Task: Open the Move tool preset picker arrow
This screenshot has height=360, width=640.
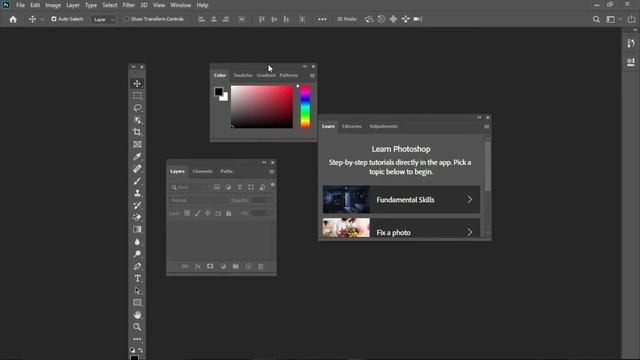Action: click(x=42, y=20)
